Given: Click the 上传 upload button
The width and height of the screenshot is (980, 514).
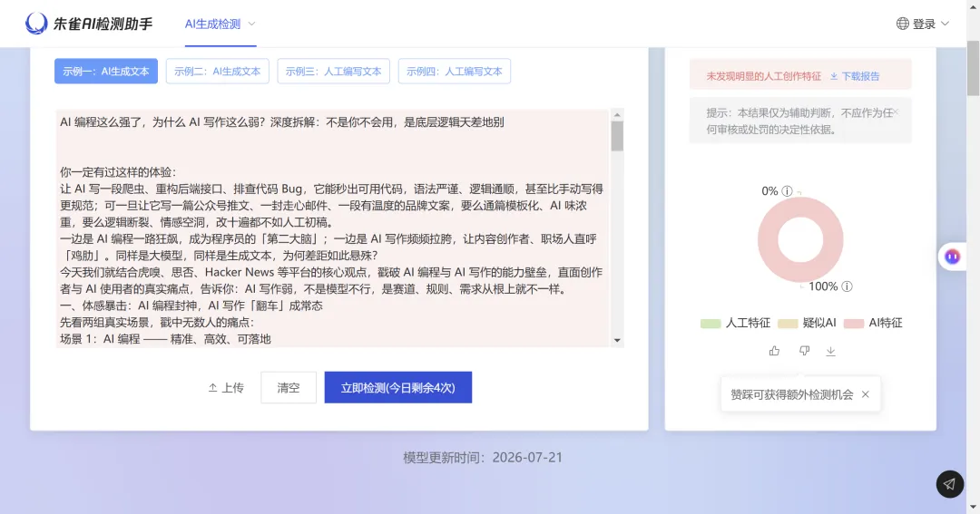Looking at the screenshot, I should click(x=226, y=388).
